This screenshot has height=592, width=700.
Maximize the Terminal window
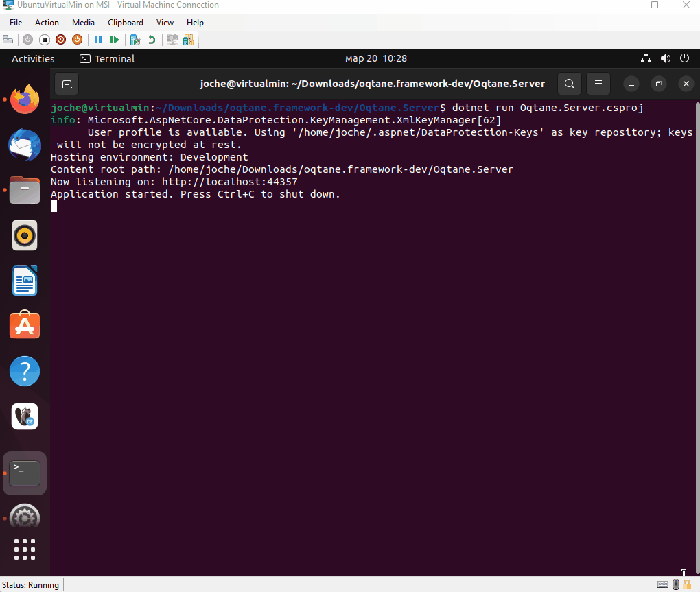(658, 84)
